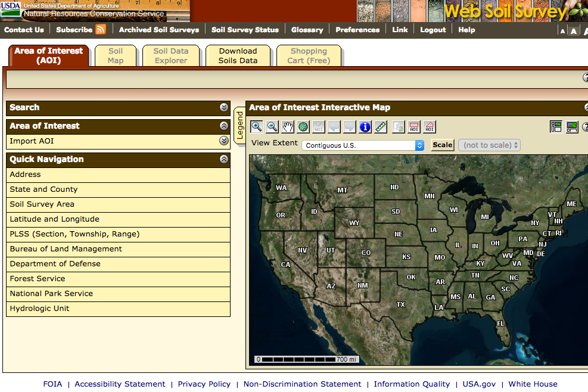Select the Measure ruler tool
This screenshot has width=588, height=392.
381,127
